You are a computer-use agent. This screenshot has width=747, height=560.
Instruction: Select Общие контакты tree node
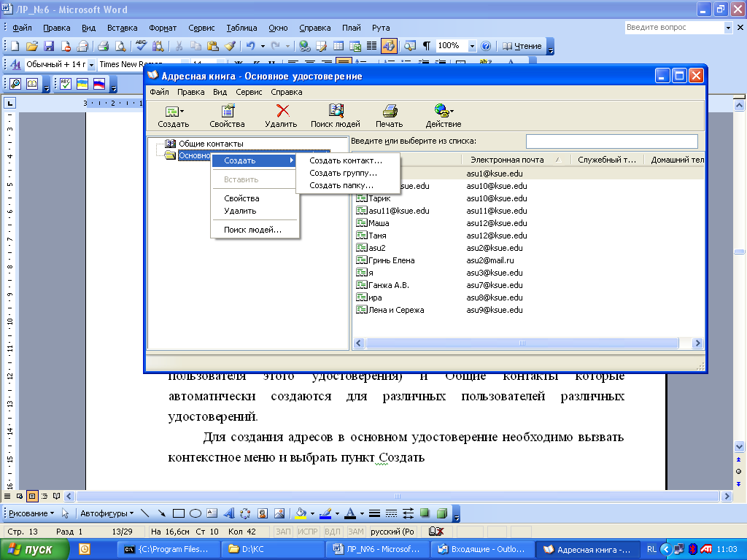pos(211,144)
